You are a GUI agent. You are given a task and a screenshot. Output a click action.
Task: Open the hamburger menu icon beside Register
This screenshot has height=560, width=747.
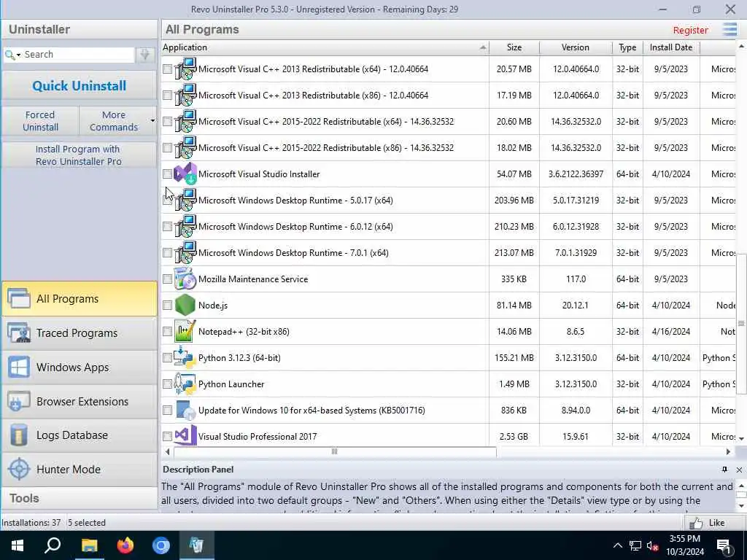(729, 29)
